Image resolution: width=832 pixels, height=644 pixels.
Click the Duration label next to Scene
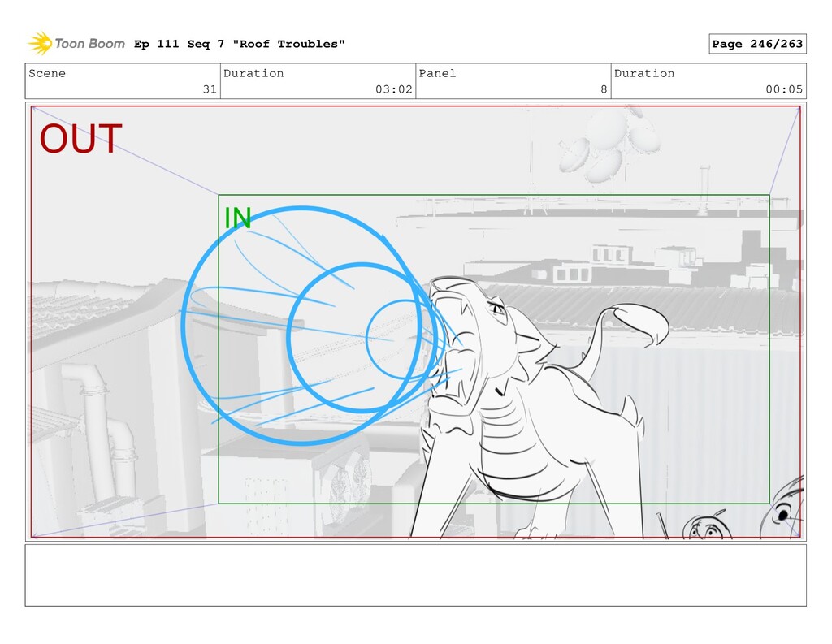(253, 73)
